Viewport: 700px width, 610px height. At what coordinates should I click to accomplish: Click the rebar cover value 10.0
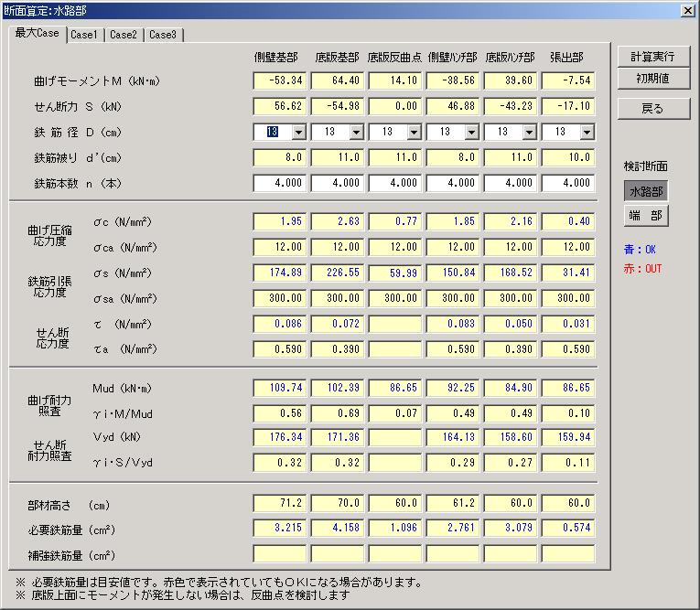click(x=568, y=157)
